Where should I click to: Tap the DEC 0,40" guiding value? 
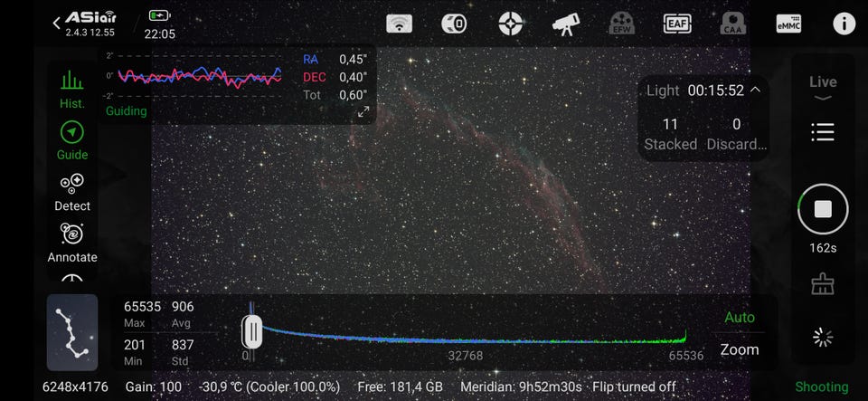coord(335,77)
